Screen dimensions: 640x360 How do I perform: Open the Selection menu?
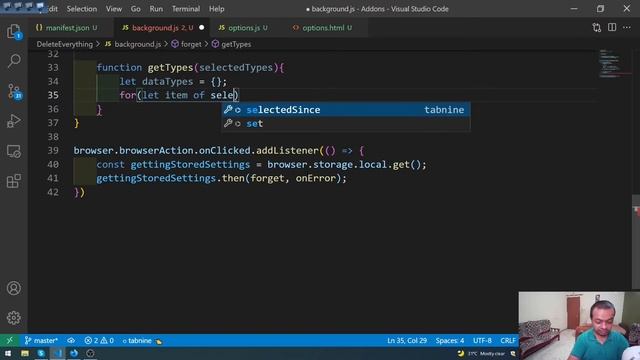pos(82,9)
